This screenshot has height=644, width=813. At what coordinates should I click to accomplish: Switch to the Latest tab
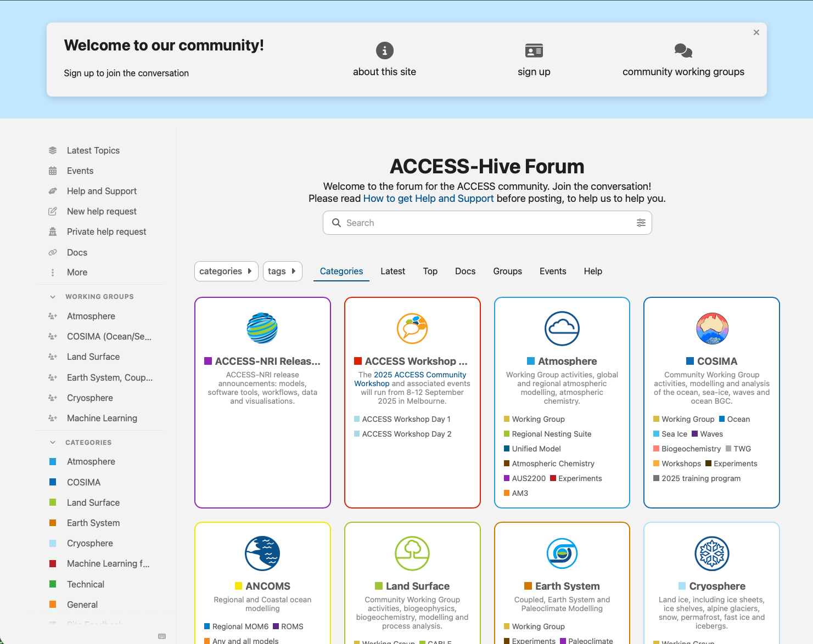pyautogui.click(x=393, y=271)
